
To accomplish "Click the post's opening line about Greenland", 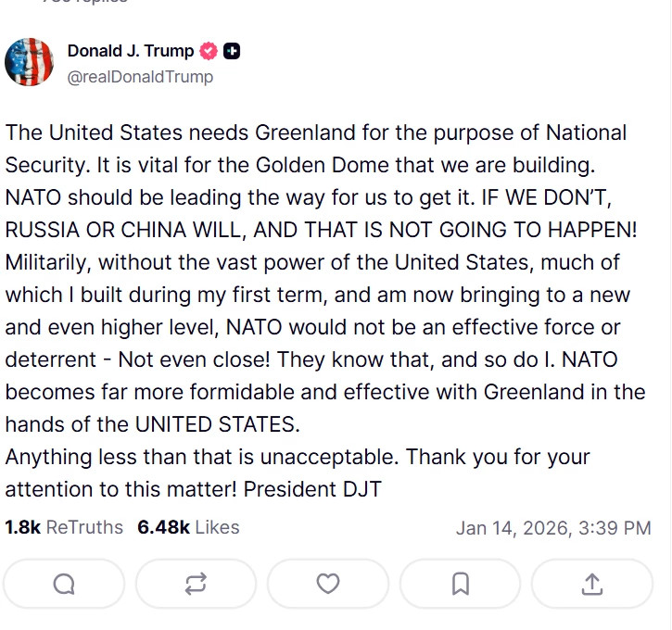I will (x=315, y=132).
